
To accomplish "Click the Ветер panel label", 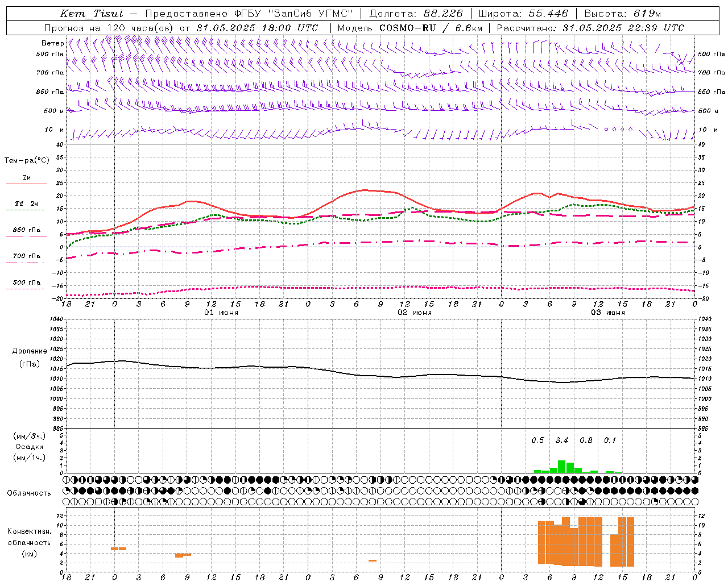I will coord(52,43).
